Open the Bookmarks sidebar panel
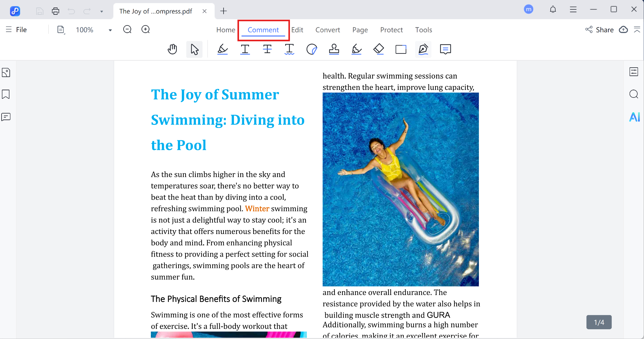 tap(6, 94)
